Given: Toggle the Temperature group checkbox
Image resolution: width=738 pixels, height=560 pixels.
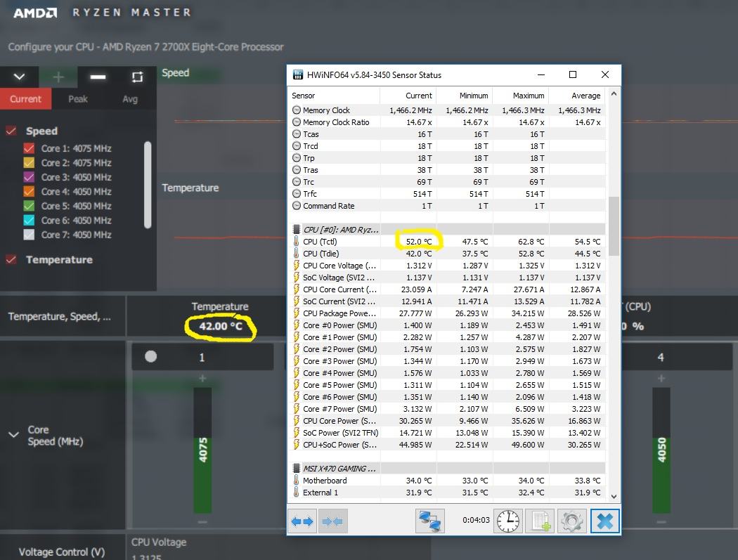Looking at the screenshot, I should (11, 259).
